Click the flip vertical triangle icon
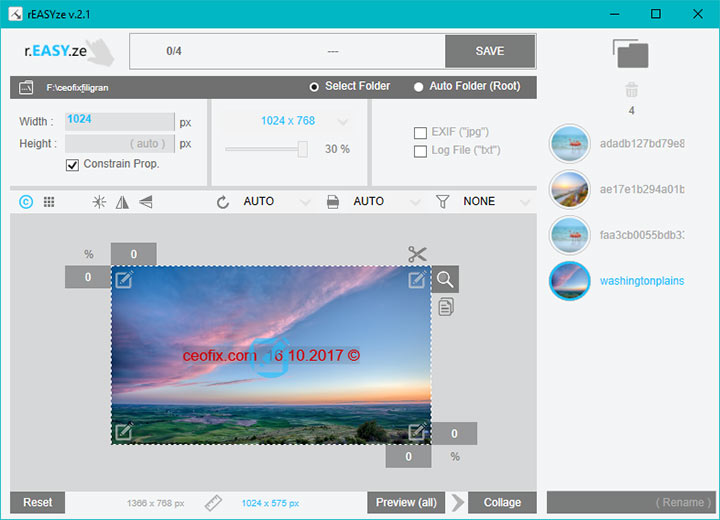The height and width of the screenshot is (520, 720). [x=146, y=202]
